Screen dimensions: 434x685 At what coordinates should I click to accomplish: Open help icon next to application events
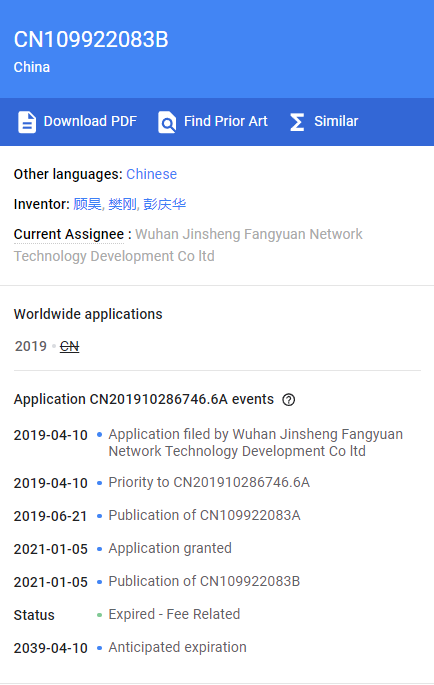coord(288,400)
